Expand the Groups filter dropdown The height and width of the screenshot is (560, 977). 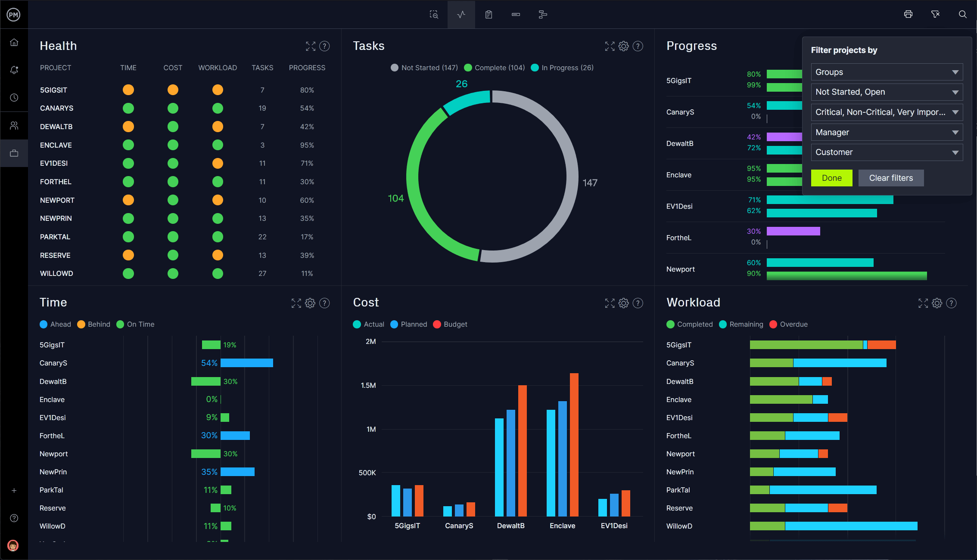(885, 72)
